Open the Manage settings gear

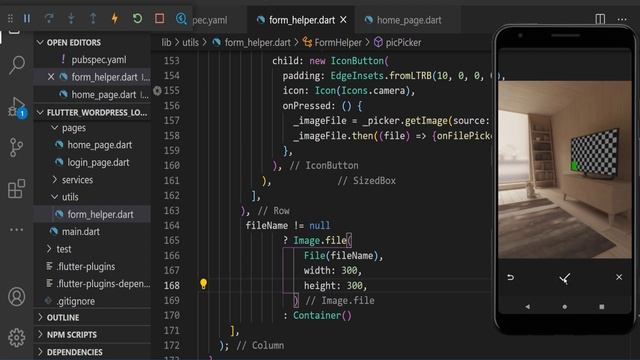17,338
